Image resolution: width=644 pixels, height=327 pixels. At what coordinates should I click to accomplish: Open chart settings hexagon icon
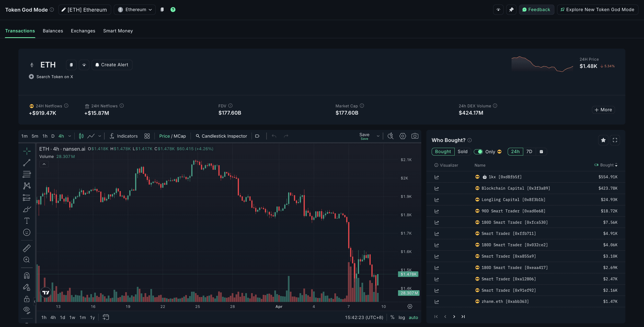point(402,136)
